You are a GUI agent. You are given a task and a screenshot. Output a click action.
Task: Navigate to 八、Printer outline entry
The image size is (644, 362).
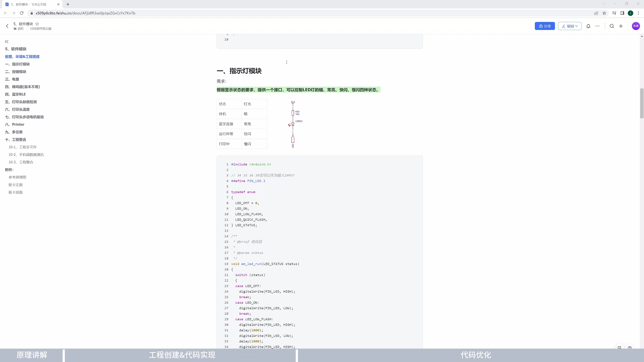15,124
